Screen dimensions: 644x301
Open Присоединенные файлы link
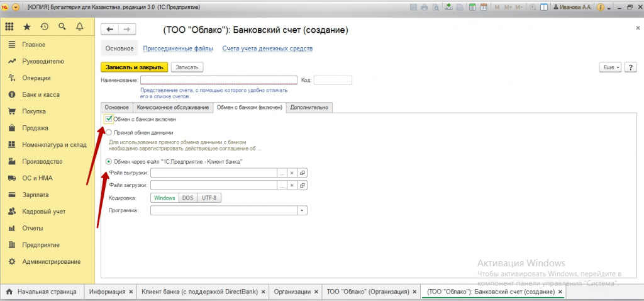tap(178, 48)
